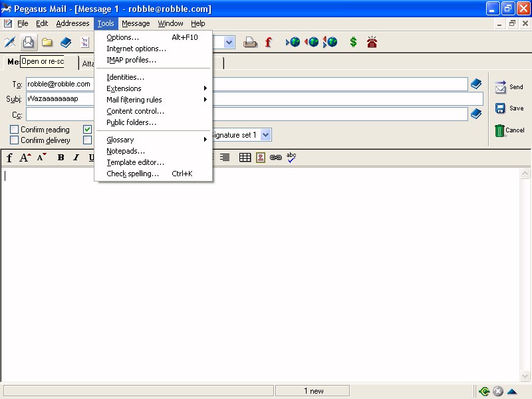Open the Message menu
The height and width of the screenshot is (399, 532).
click(136, 23)
